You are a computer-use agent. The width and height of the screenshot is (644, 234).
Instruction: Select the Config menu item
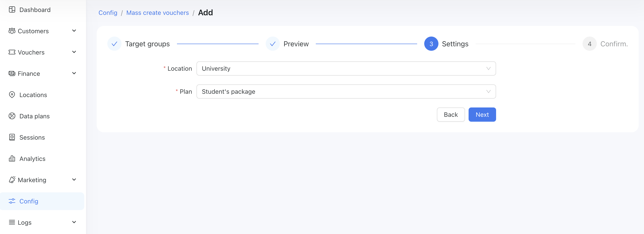click(42, 201)
